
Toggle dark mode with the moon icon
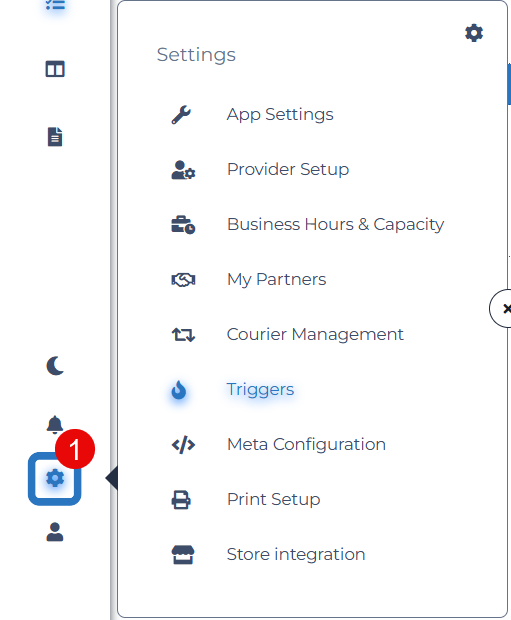55,365
